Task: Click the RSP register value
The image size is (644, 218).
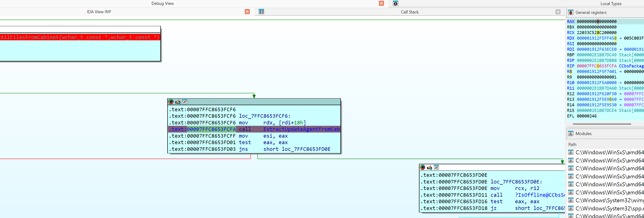Action: (596, 60)
